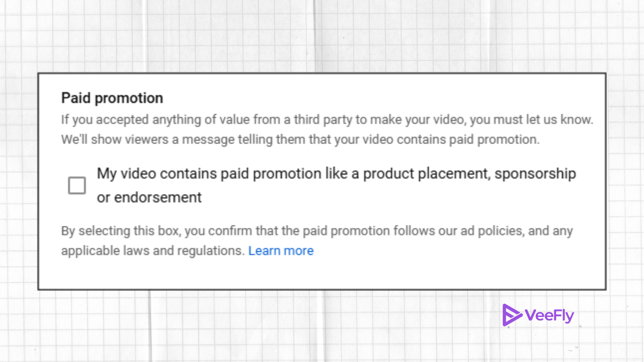Select the Paid promotion heading
The image size is (644, 362).
112,98
